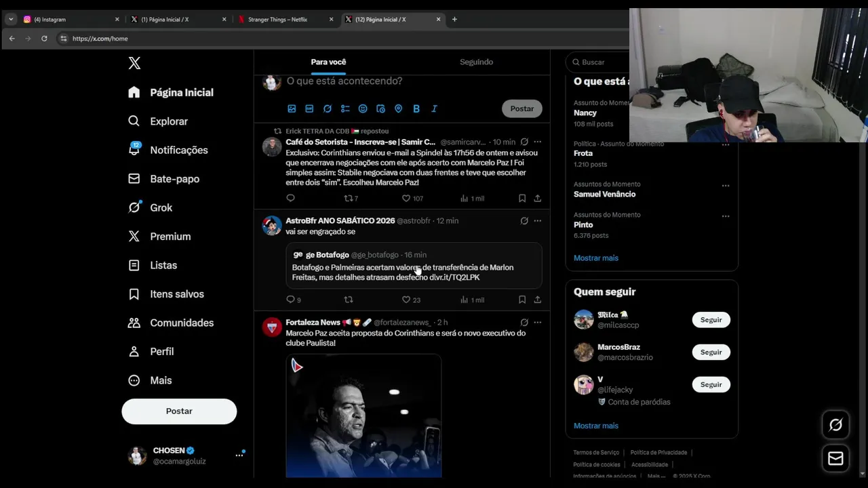Open Comunidades in sidebar
Image resolution: width=868 pixels, height=488 pixels.
171,323
